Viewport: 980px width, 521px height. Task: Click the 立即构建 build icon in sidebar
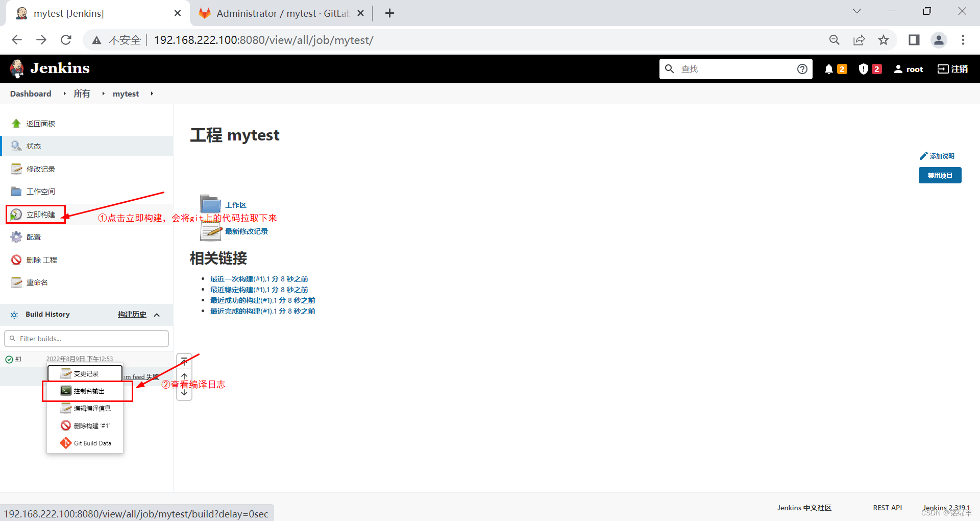pyautogui.click(x=16, y=214)
